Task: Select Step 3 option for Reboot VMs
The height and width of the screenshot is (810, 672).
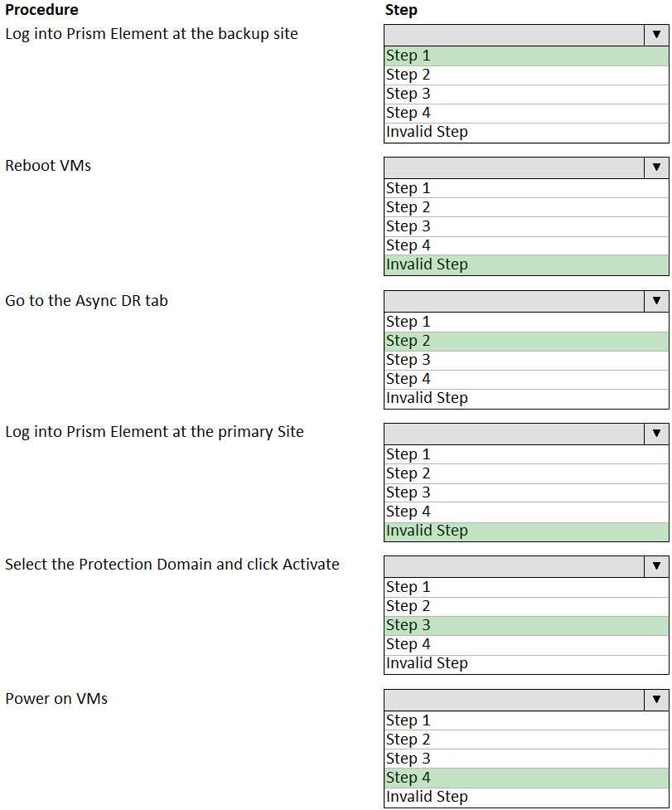Action: [x=526, y=226]
